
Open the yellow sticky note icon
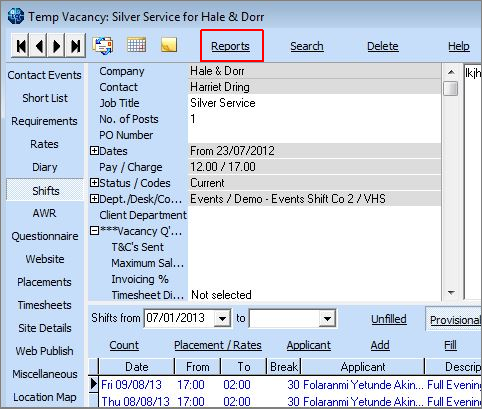click(x=169, y=45)
